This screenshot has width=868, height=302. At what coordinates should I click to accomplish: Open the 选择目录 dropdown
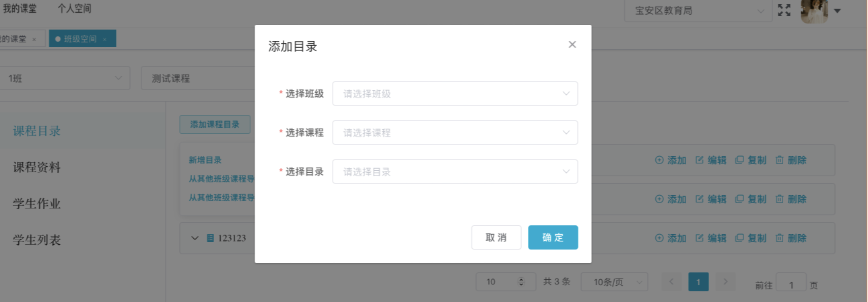point(455,172)
